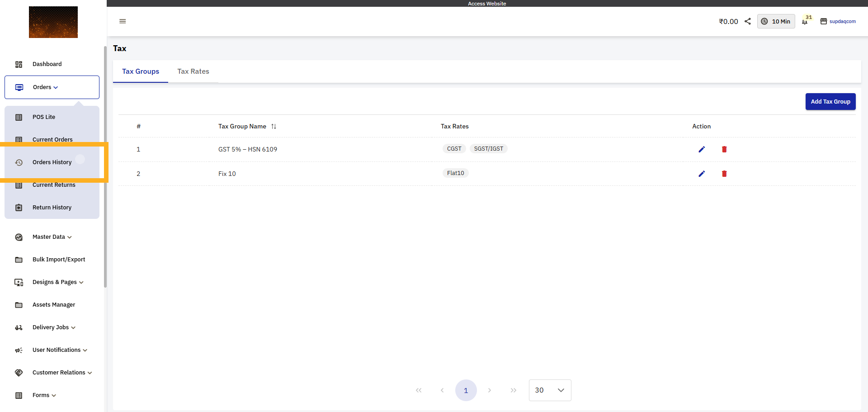The image size is (868, 412).
Task: Click the Dashboard icon in the sidebar
Action: (19, 64)
